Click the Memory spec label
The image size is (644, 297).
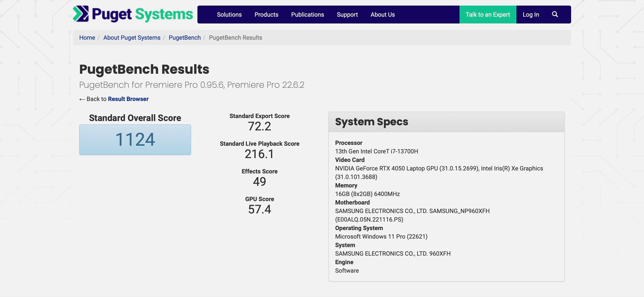pyautogui.click(x=346, y=186)
